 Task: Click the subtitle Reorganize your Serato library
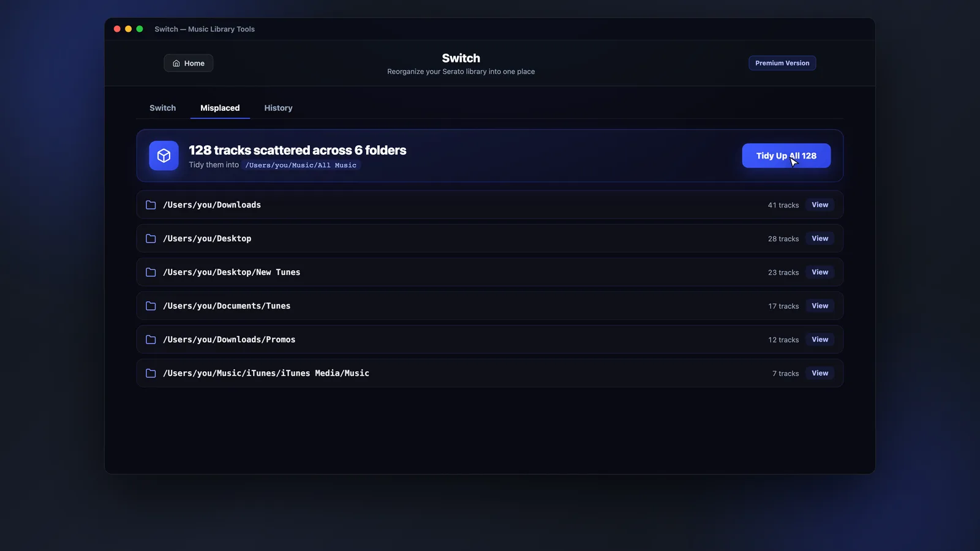(x=461, y=72)
